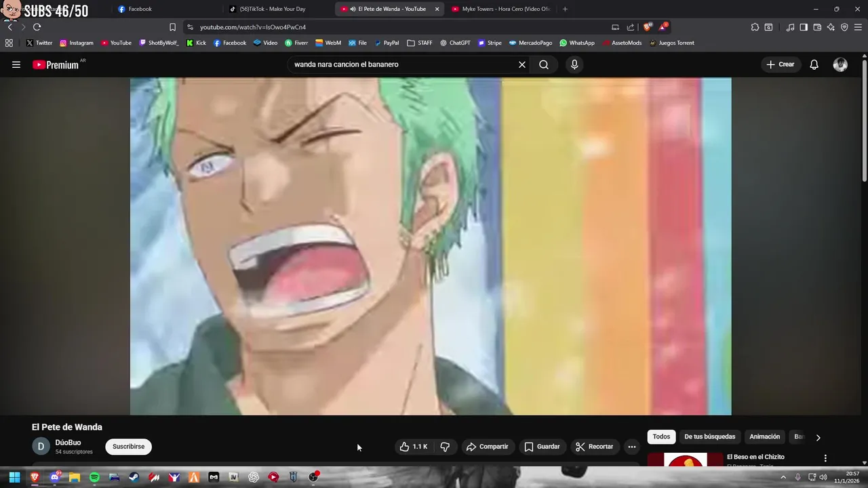The height and width of the screenshot is (488, 868).
Task: Switch to Myke Towers Hora Cero tab
Action: 502,9
